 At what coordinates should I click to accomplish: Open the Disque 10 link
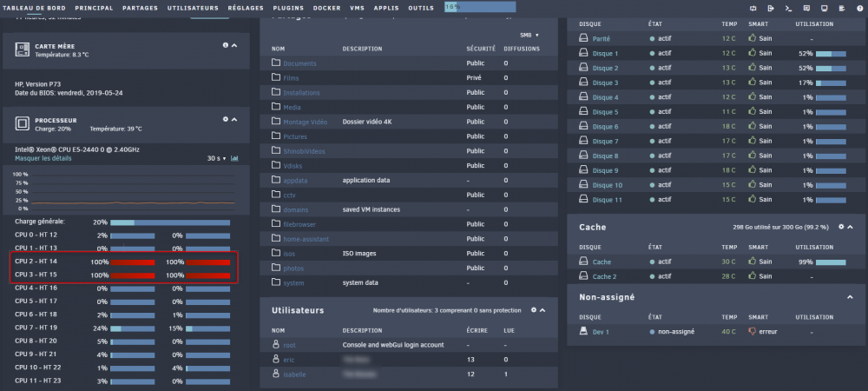click(x=608, y=185)
